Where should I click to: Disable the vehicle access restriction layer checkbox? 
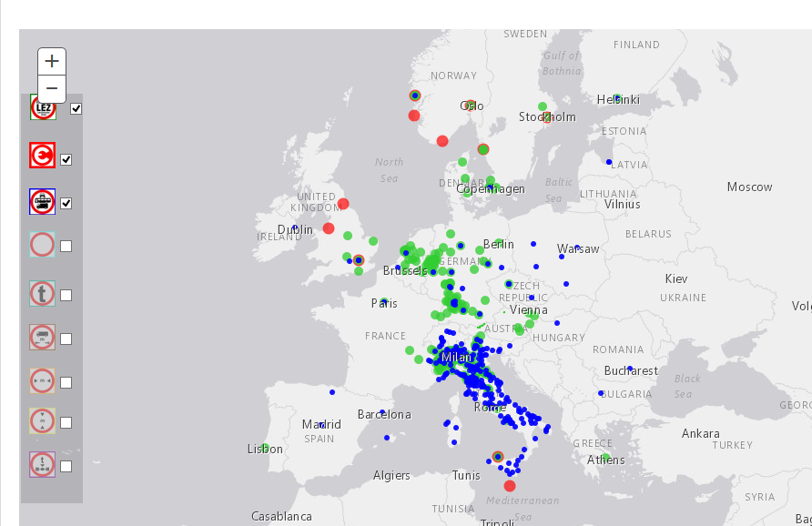pyautogui.click(x=66, y=204)
